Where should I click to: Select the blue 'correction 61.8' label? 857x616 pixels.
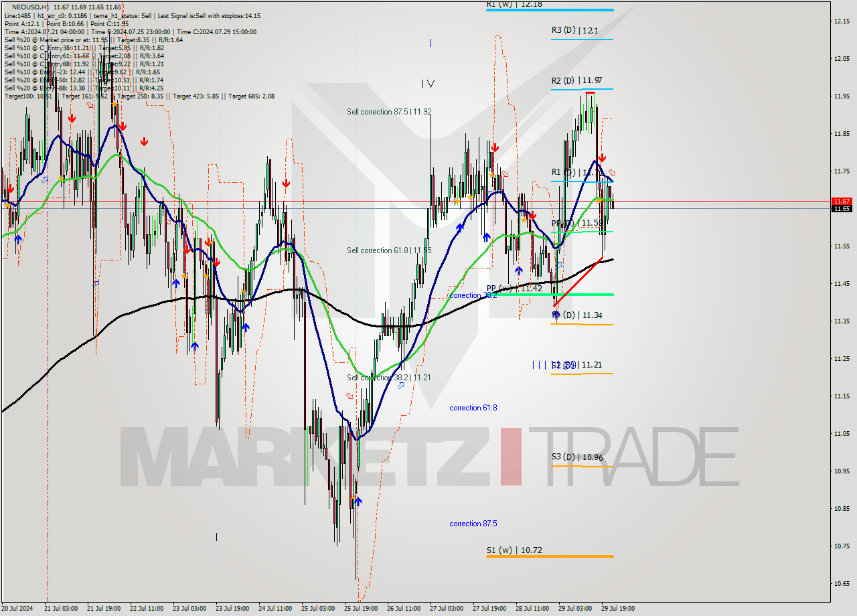click(x=473, y=408)
